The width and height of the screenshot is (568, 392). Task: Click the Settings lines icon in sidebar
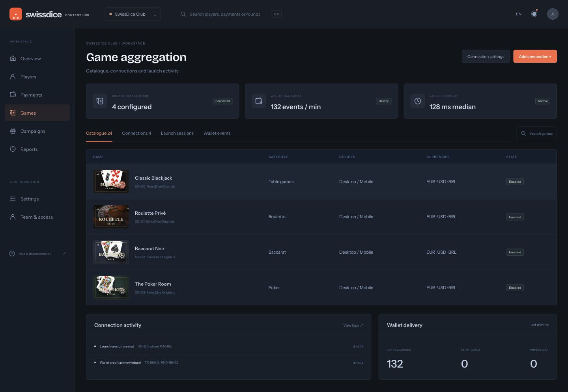pos(13,199)
